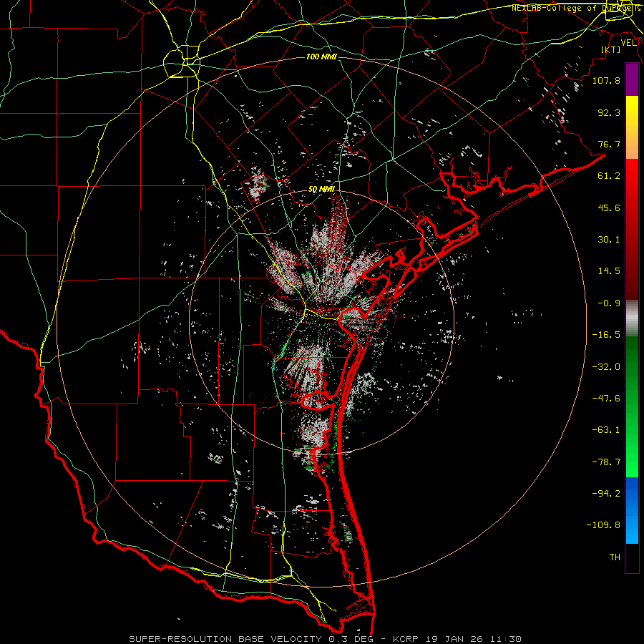Pick the green segment of the color bar
This screenshot has height=644, width=644.
coord(632,406)
